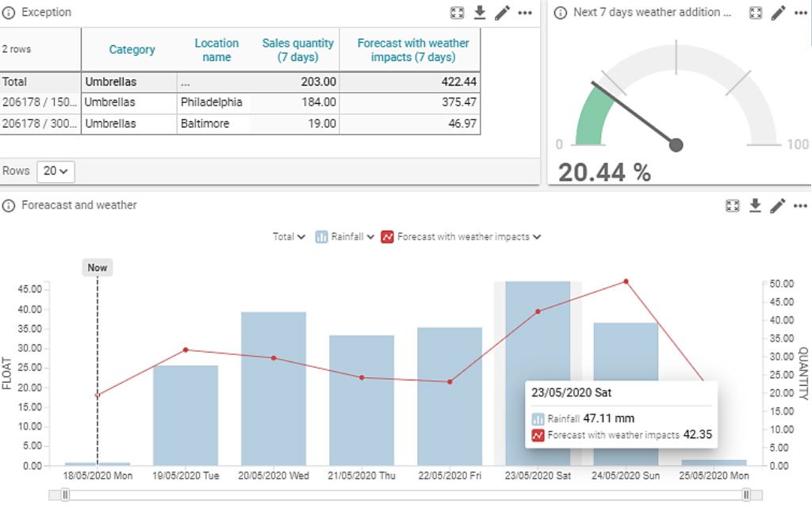The width and height of the screenshot is (812, 508).
Task: Open more options for Exception panel
Action: point(525,13)
